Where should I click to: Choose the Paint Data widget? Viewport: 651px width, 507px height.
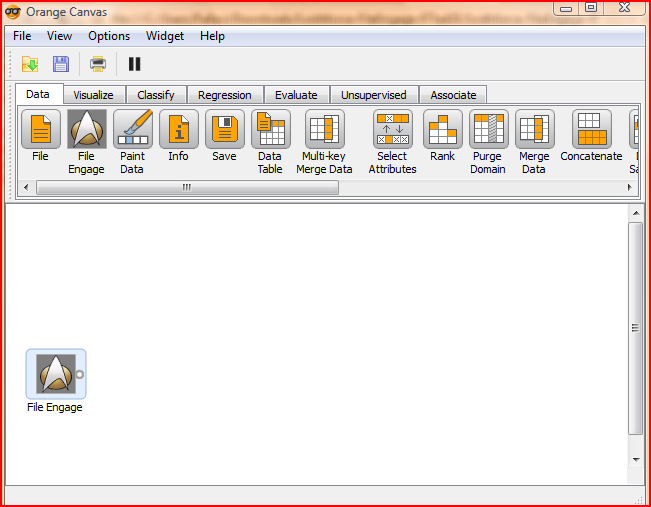point(133,129)
